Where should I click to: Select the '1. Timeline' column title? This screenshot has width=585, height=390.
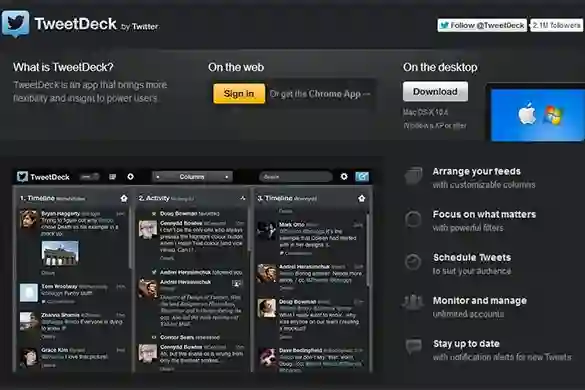point(37,198)
